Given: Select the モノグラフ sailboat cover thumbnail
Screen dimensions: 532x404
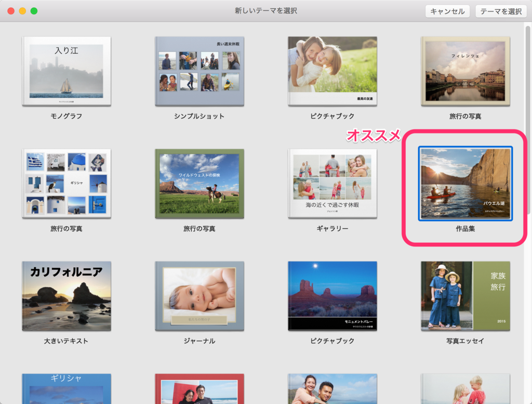Looking at the screenshot, I should [66, 71].
